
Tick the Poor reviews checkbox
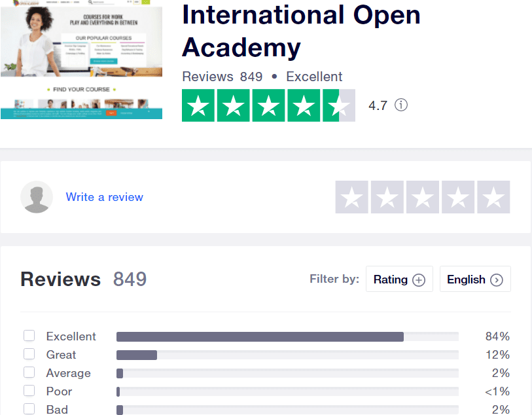click(29, 391)
